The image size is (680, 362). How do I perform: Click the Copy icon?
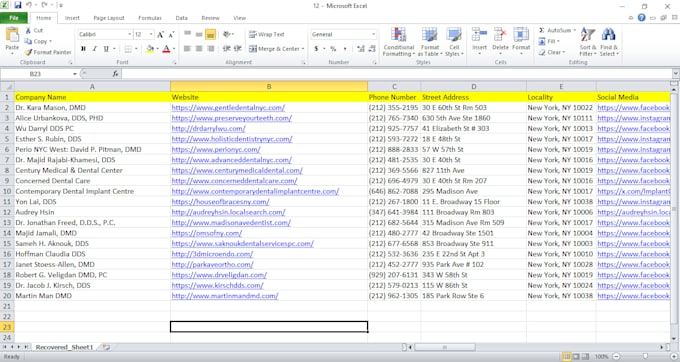point(28,41)
